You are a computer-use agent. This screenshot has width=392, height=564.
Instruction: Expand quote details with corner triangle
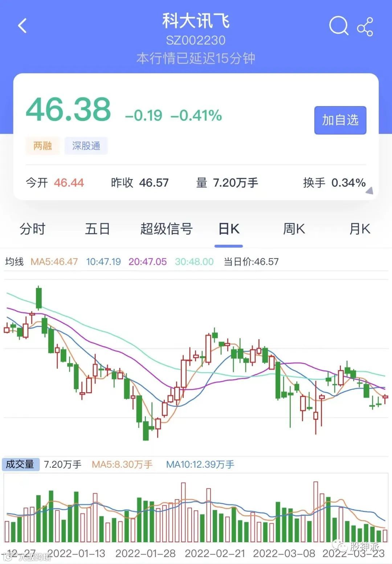click(369, 191)
